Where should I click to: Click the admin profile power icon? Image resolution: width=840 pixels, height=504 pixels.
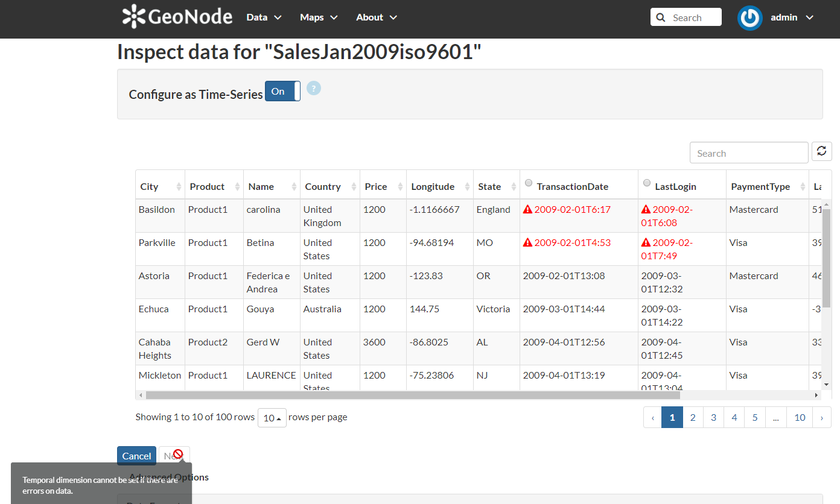(x=749, y=18)
